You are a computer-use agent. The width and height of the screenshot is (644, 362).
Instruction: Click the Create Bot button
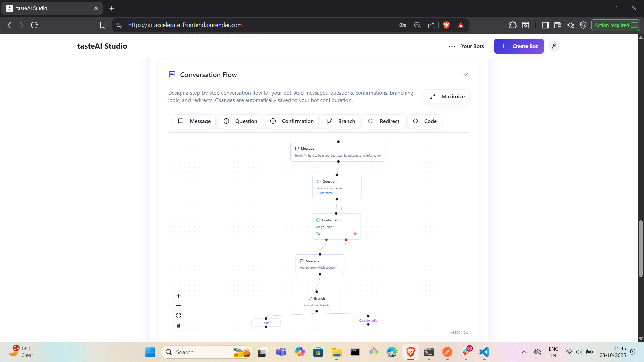519,46
